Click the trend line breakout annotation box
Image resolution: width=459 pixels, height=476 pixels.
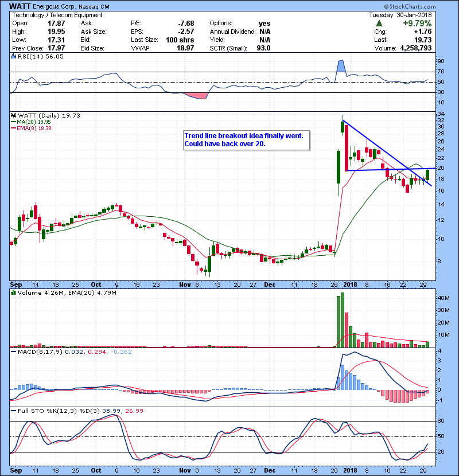pos(247,140)
